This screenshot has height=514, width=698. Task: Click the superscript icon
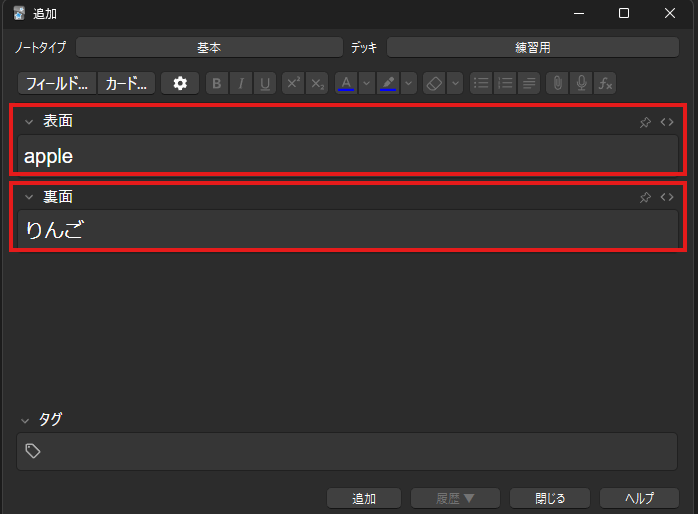pos(293,84)
